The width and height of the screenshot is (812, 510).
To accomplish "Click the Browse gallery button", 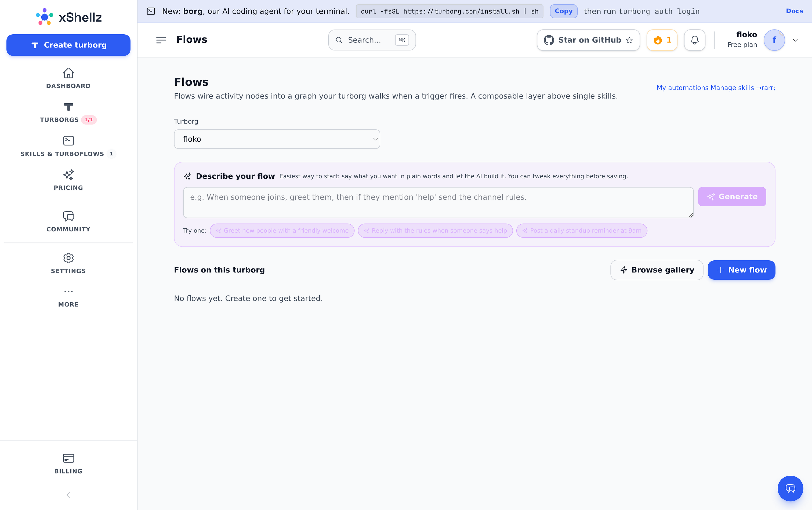I will 657,270.
